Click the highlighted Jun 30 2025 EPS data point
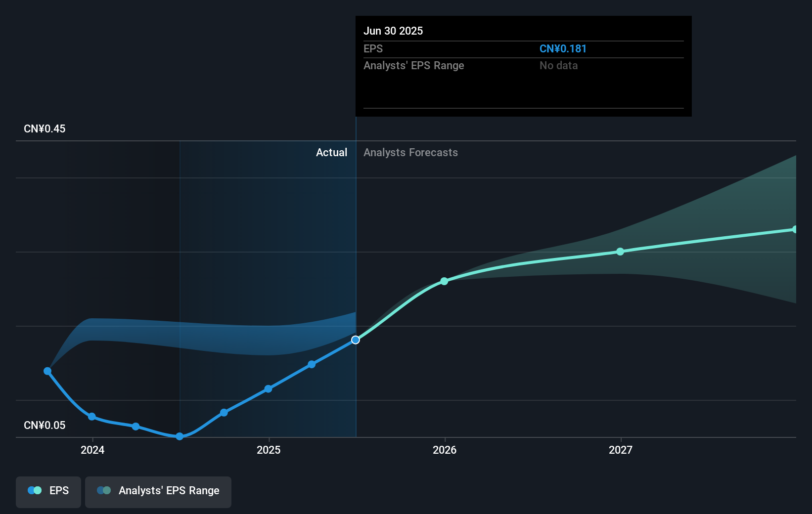 coord(356,340)
